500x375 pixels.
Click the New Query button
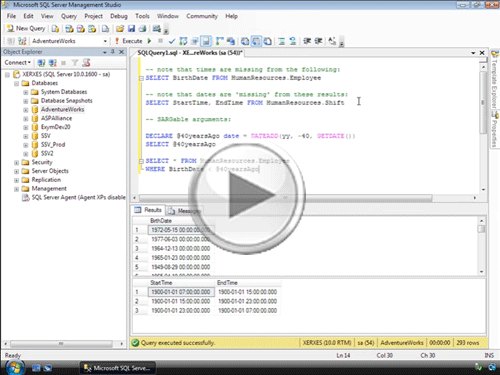[x=26, y=29]
